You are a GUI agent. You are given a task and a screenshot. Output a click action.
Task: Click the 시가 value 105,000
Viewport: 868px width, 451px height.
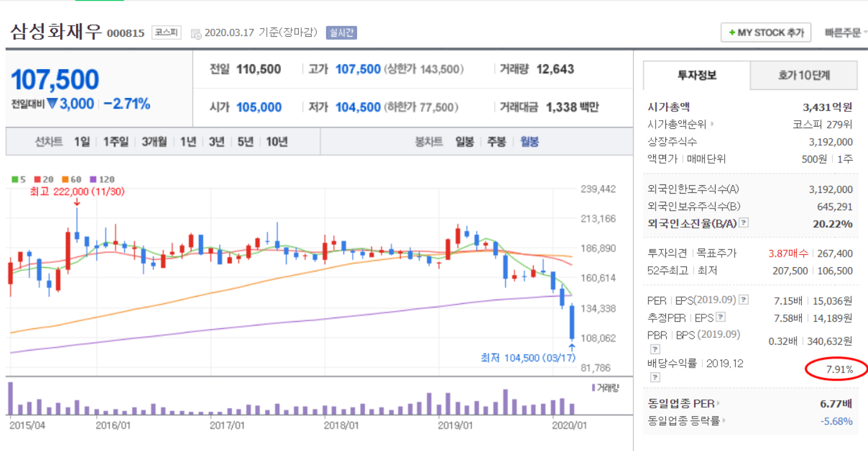point(259,107)
